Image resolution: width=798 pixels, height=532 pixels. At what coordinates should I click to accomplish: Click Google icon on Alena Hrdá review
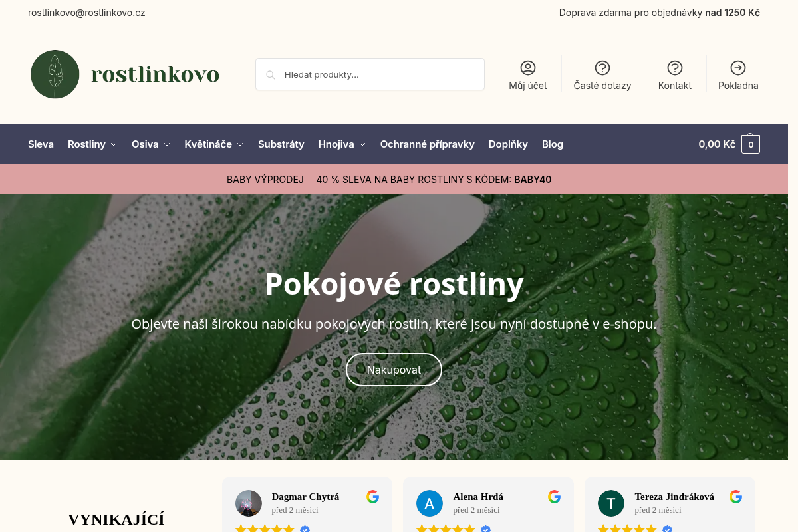(555, 497)
